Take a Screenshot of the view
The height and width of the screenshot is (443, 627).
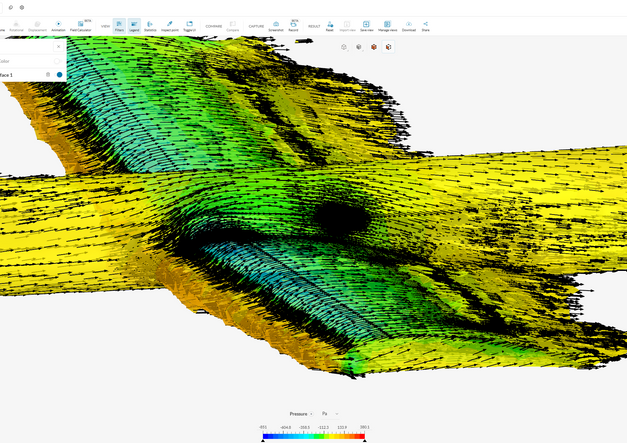pos(276,26)
